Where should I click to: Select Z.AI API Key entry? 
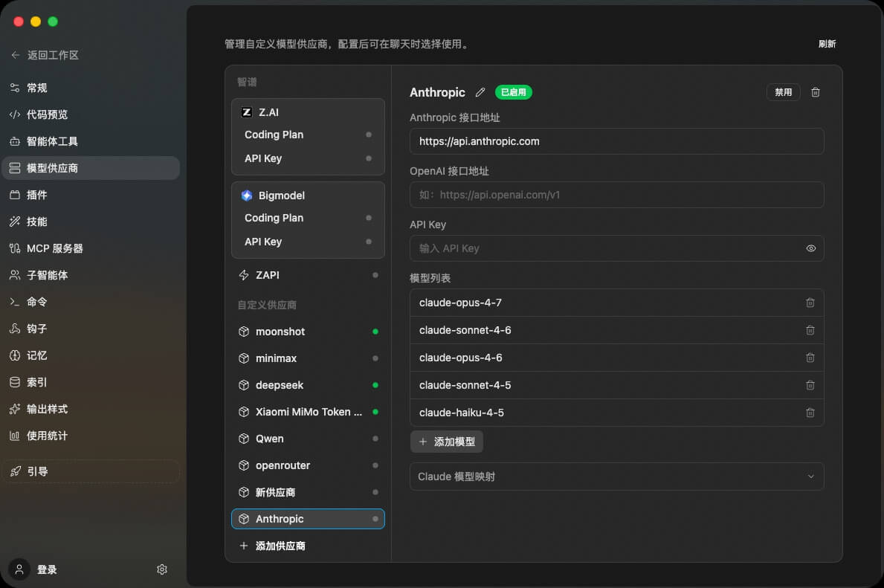(x=308, y=158)
